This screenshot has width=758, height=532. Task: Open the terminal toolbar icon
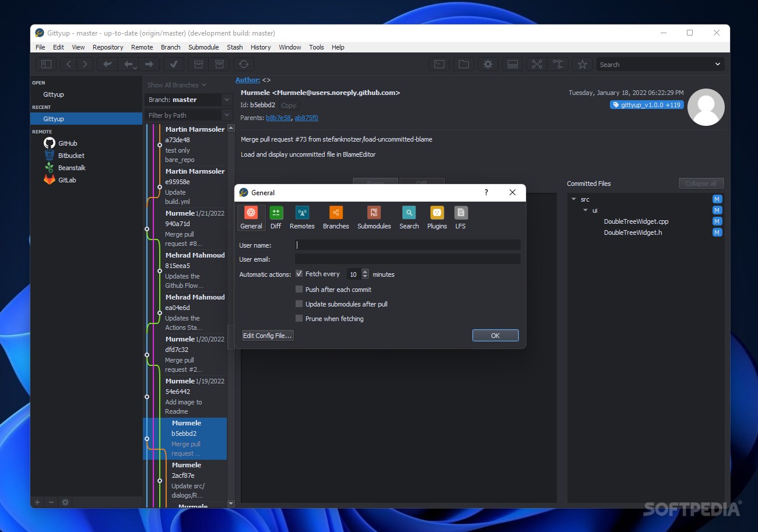(439, 64)
